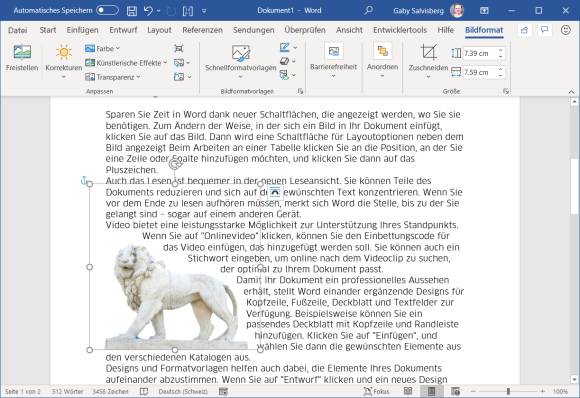This screenshot has width=580, height=398.
Task: Click the anchor icon beside the paragraph
Action: 84,181
